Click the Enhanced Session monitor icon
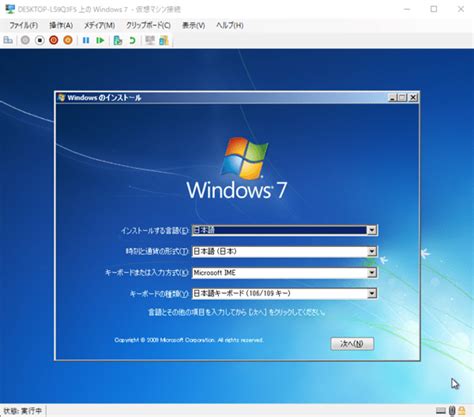 tap(150, 40)
